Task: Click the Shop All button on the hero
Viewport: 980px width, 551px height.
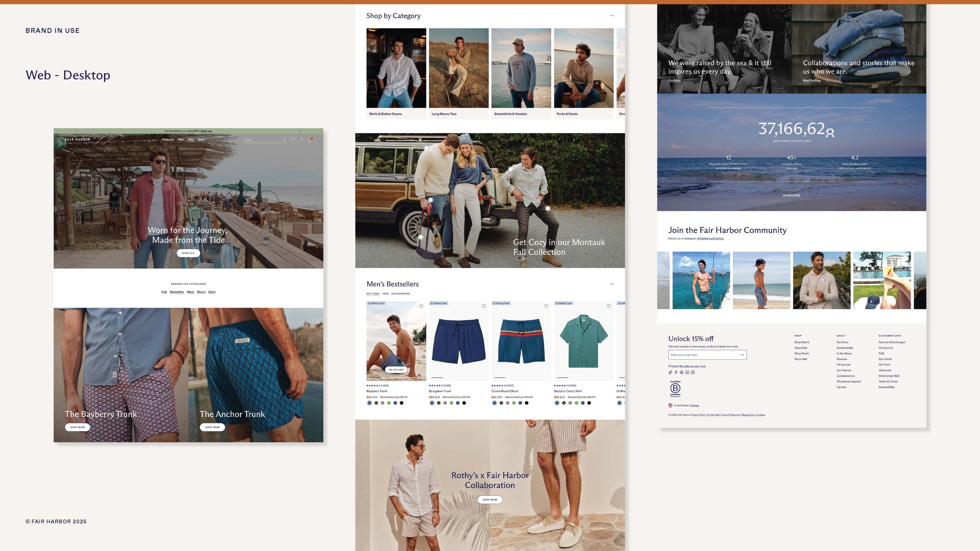Action: pos(189,253)
